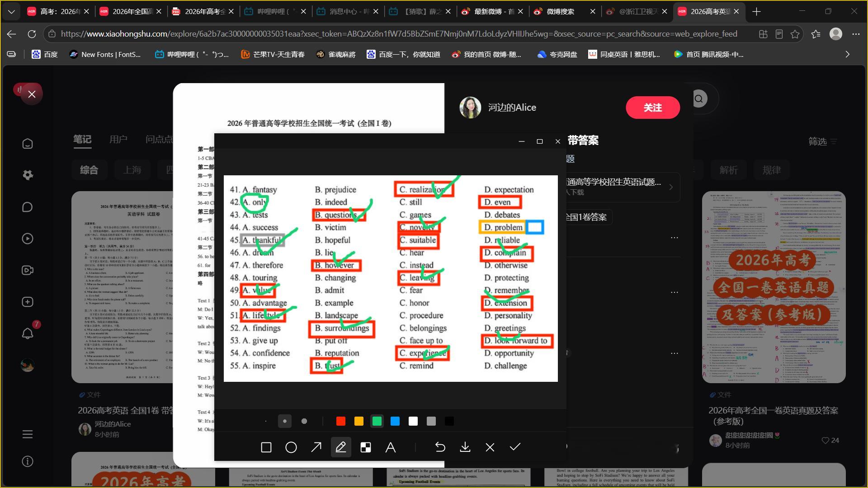Open the user avatar in sidebar

click(28, 365)
